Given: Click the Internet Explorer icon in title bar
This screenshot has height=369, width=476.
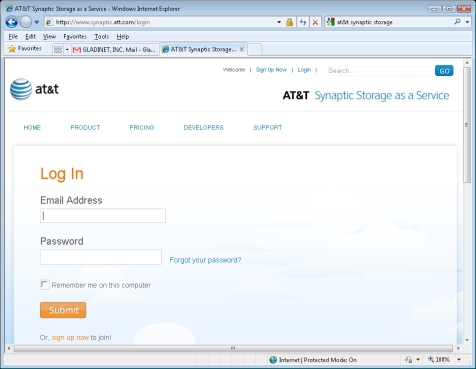Looking at the screenshot, I should [9, 8].
